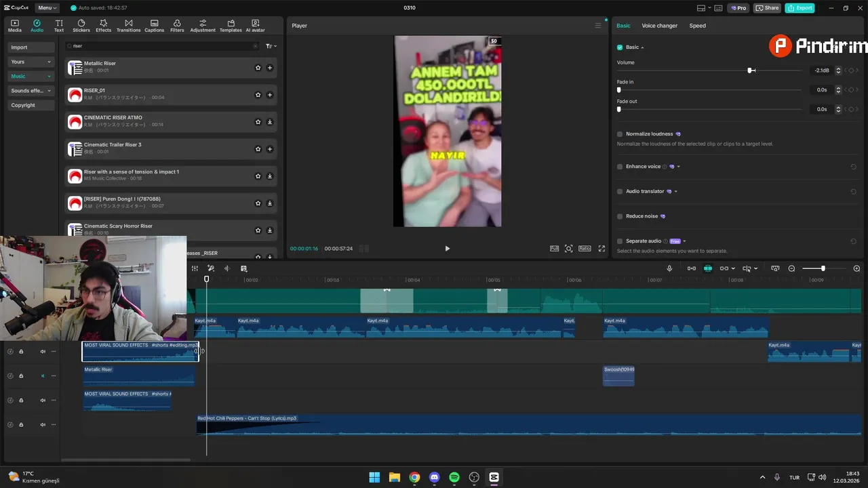868x488 pixels.
Task: Open the Captions panel
Action: tap(155, 26)
